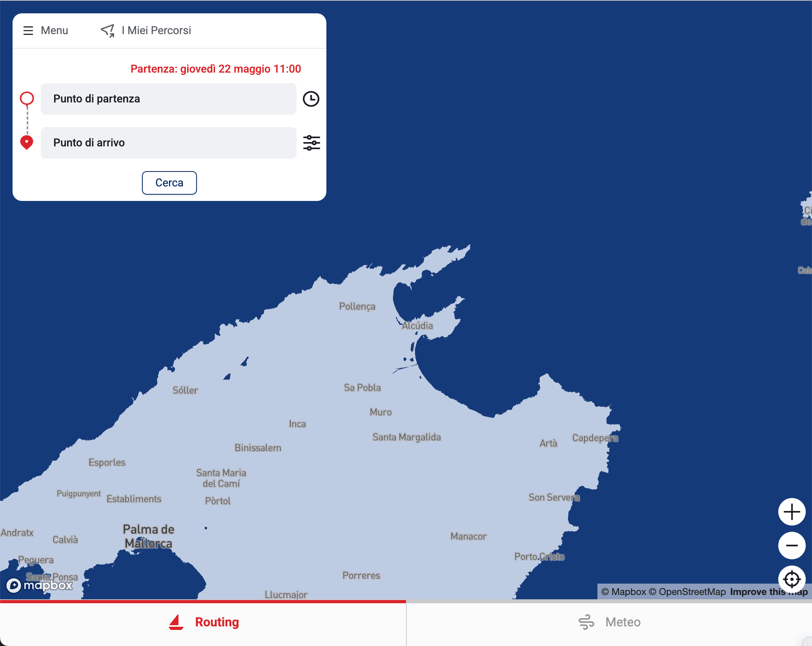Click the Pollença map label

tap(357, 307)
